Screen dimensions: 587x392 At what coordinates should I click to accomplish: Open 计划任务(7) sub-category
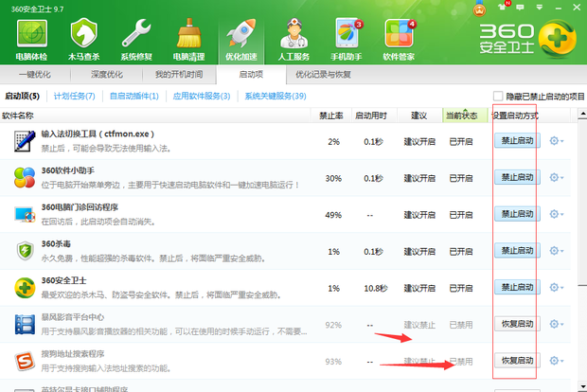coord(75,97)
